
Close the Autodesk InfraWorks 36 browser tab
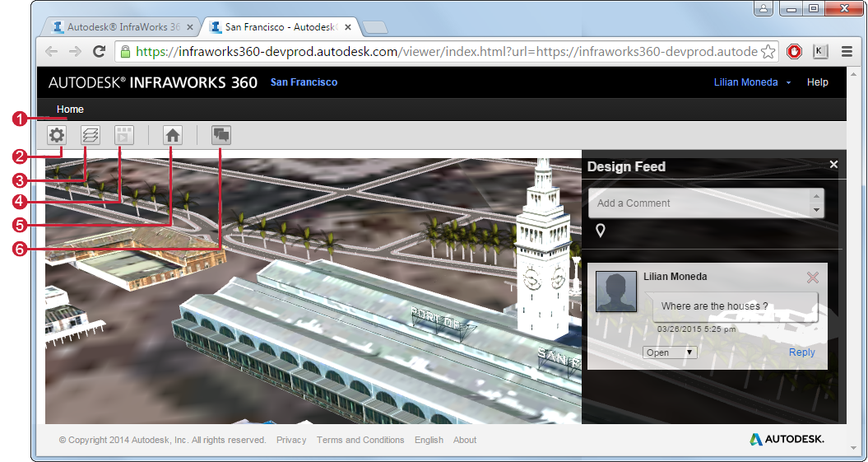[190, 26]
